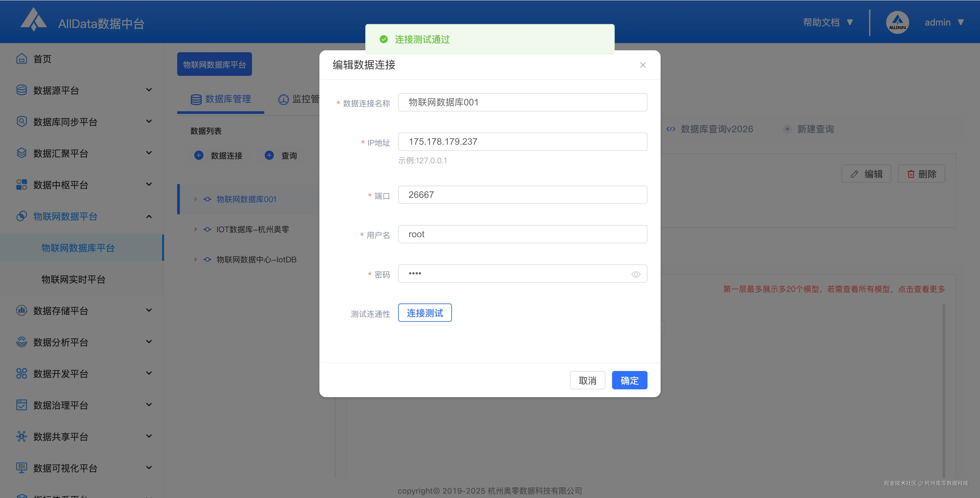Switch to the 数据库管理 tab

pos(221,99)
